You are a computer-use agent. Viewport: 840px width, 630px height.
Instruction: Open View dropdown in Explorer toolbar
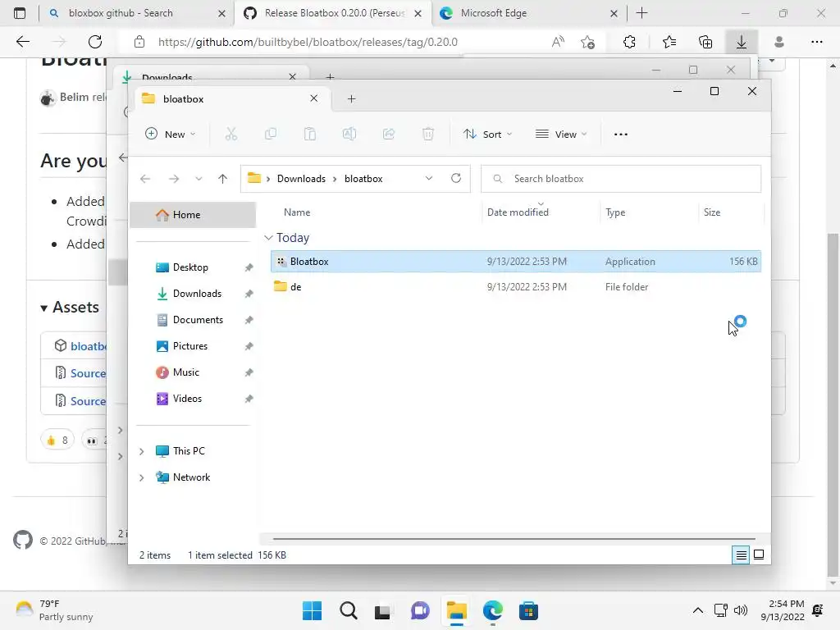pos(561,134)
